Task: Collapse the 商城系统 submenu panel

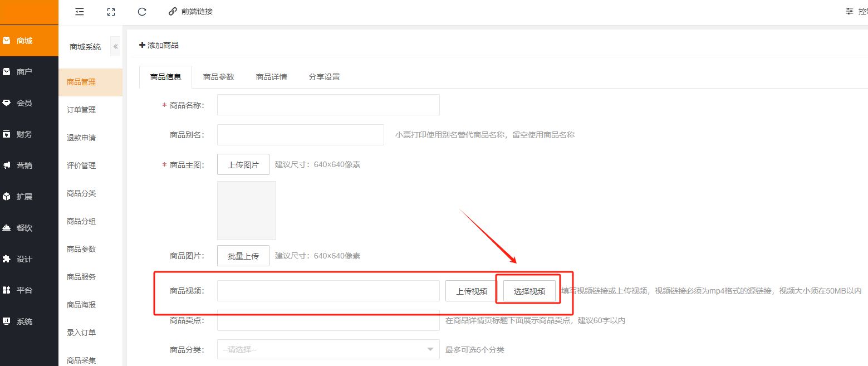Action: pyautogui.click(x=116, y=47)
